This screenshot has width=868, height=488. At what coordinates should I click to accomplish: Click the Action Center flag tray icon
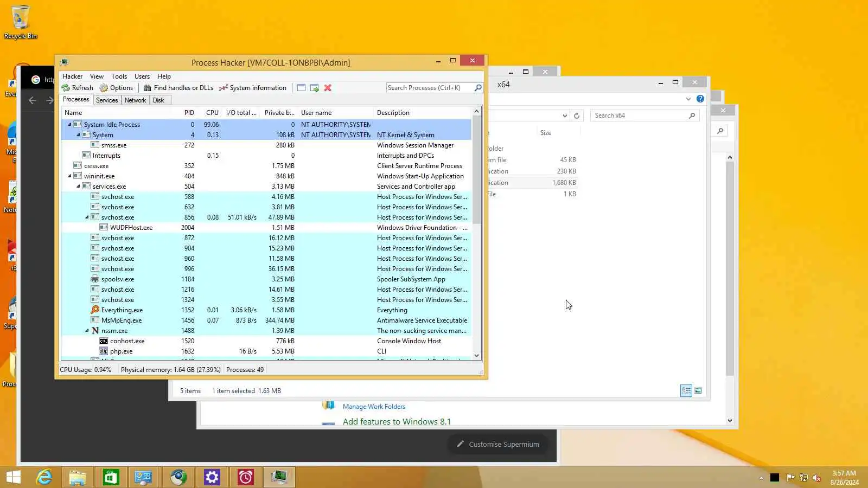[x=790, y=478]
